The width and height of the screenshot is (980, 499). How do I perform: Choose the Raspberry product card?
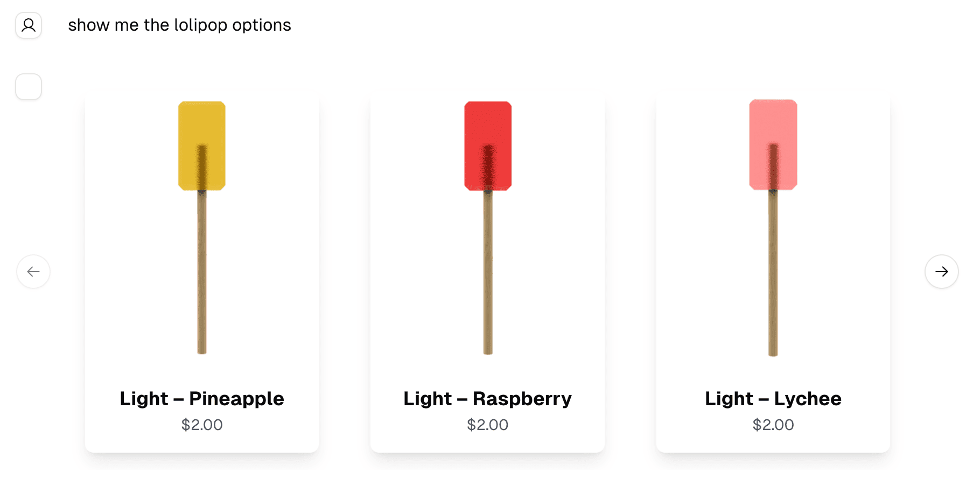click(488, 272)
